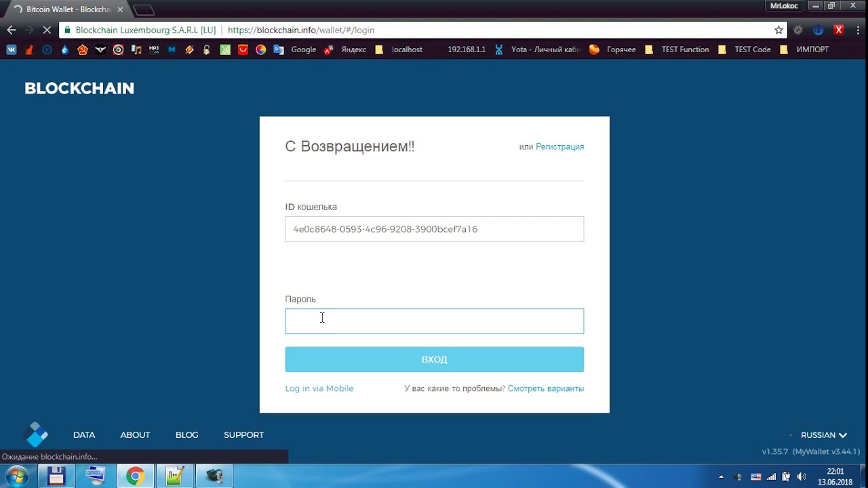Click the orange cat bookmark icon
This screenshot has width=868, height=488.
pyautogui.click(x=29, y=49)
